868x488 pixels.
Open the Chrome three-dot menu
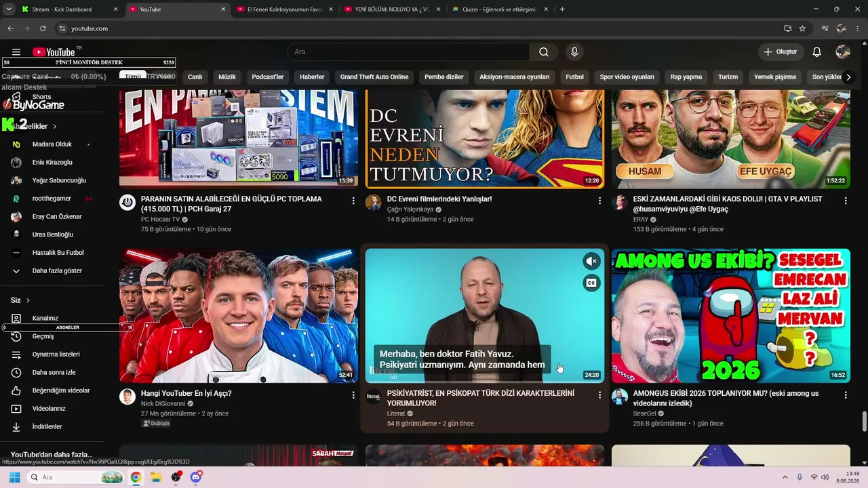coord(857,28)
